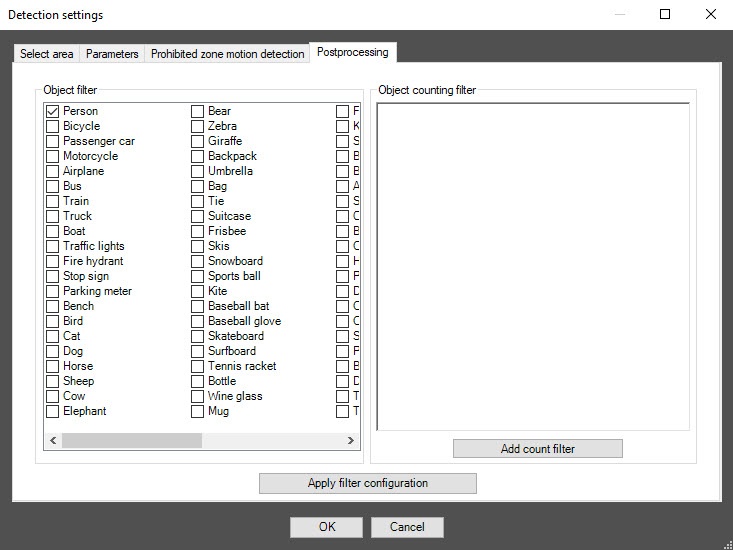This screenshot has height=550, width=733.
Task: Tick the Horse checkbox
Action: (x=52, y=366)
